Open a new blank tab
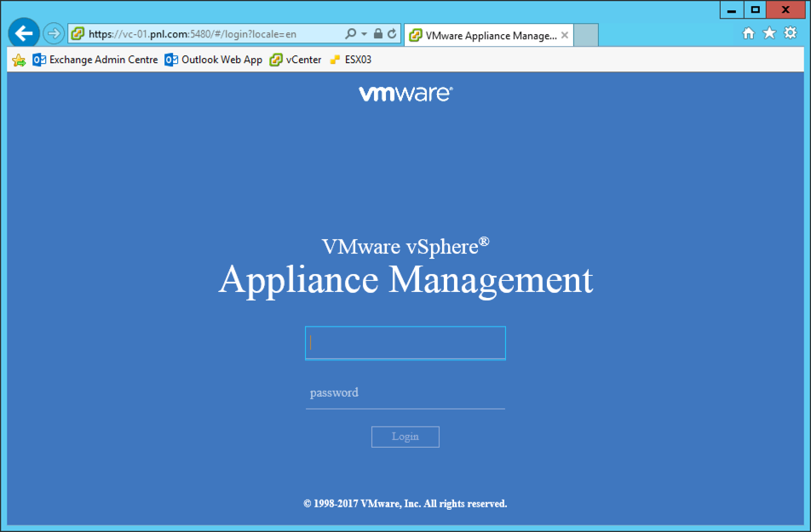The image size is (811, 532). click(586, 35)
